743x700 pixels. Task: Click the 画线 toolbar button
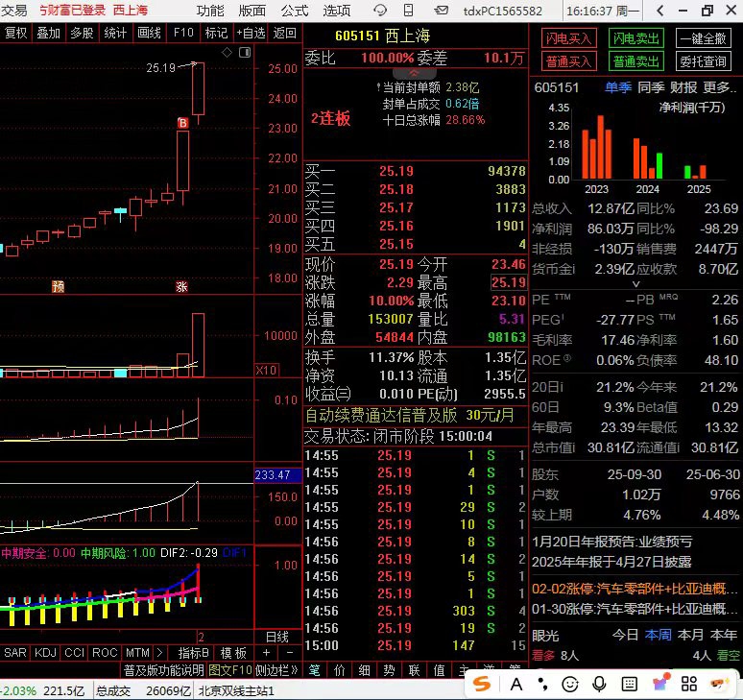pyautogui.click(x=149, y=33)
